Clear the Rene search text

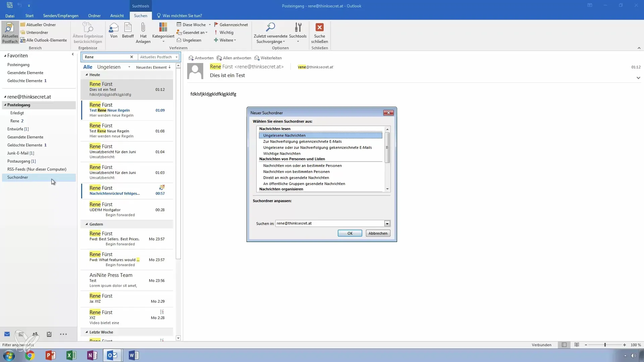coord(131,57)
